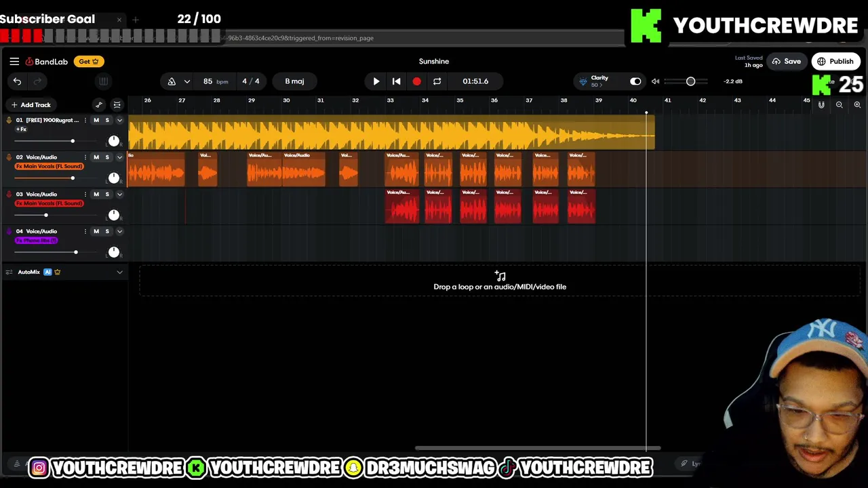
Task: Open the metronome settings dropdown arrow
Action: 186,81
